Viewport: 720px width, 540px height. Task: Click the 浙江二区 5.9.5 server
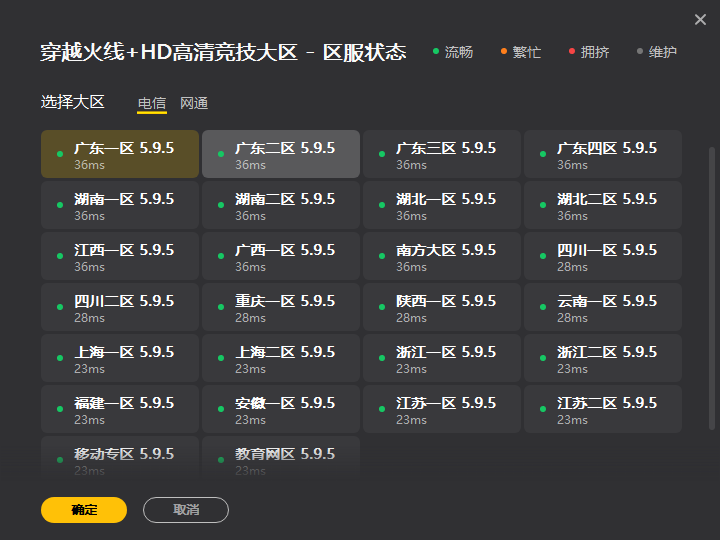603,358
